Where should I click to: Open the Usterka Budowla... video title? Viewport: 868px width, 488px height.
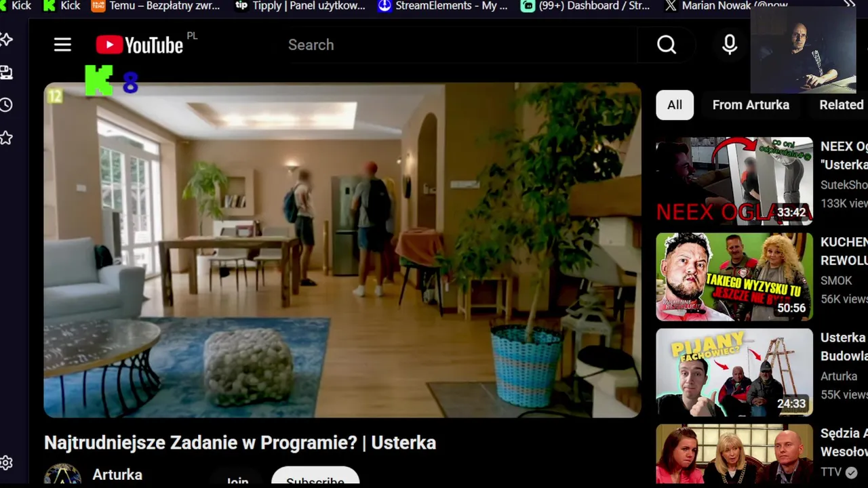[x=844, y=346]
